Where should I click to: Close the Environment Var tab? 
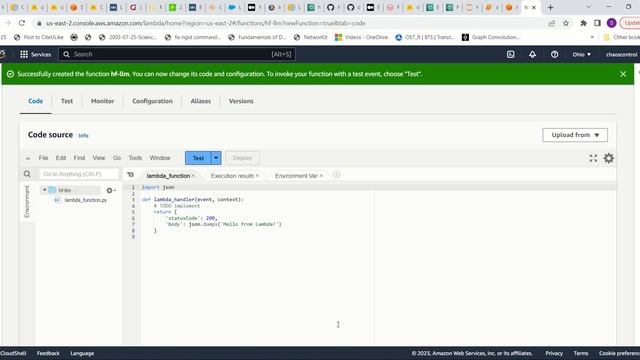tap(321, 176)
